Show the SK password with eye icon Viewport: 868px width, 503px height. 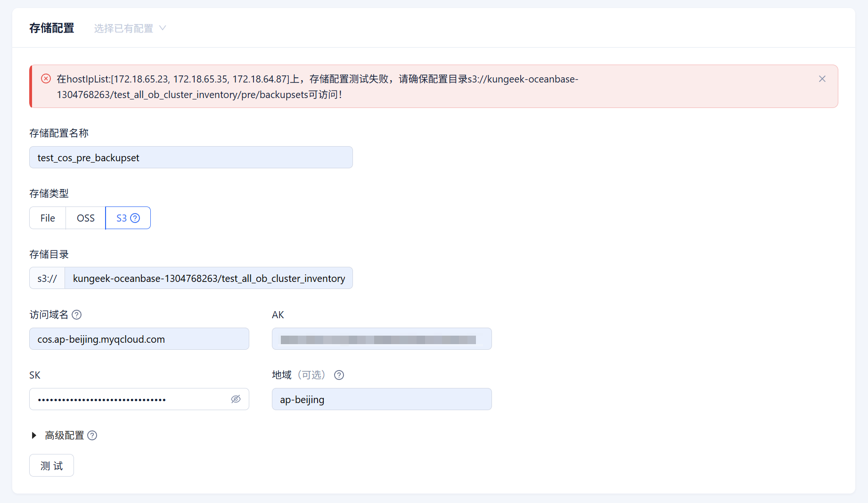coord(236,399)
